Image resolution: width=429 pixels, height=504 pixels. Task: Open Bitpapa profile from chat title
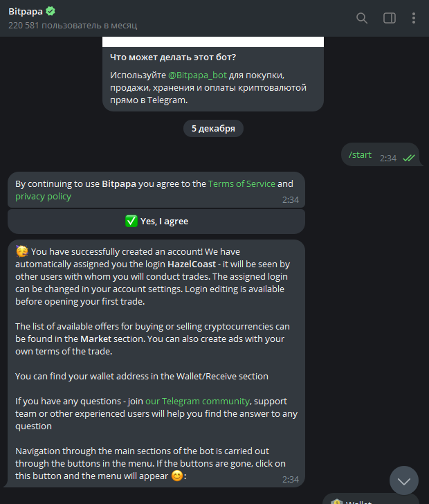(25, 12)
